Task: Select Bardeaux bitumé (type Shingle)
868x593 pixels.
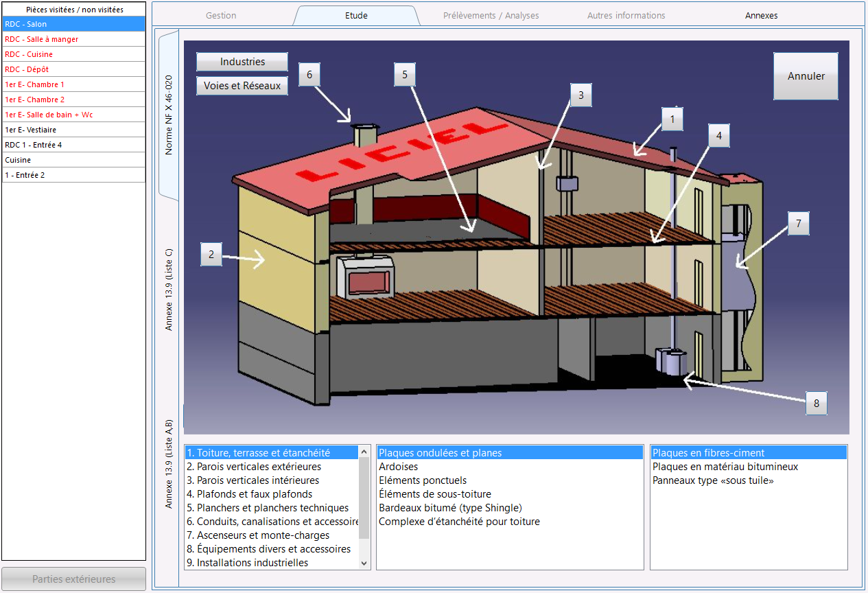Action: click(510, 508)
